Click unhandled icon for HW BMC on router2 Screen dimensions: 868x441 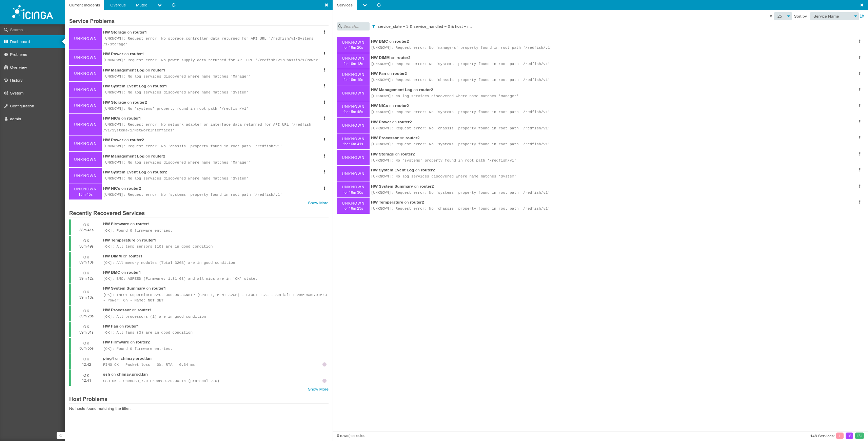(x=860, y=41)
